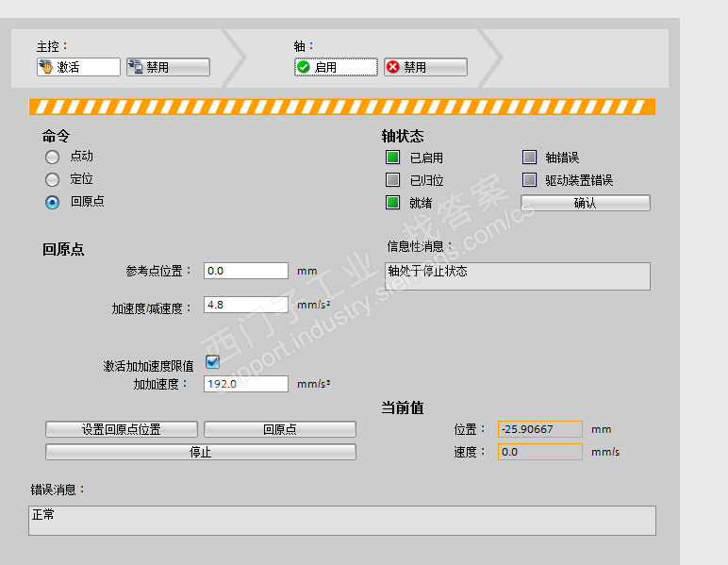This screenshot has width=728, height=565.
Task: Click the 已启用 green status indicator
Action: click(x=393, y=157)
